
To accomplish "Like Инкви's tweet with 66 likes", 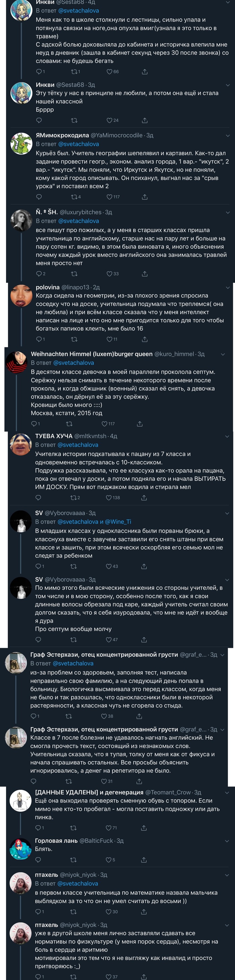I will click(x=109, y=72).
